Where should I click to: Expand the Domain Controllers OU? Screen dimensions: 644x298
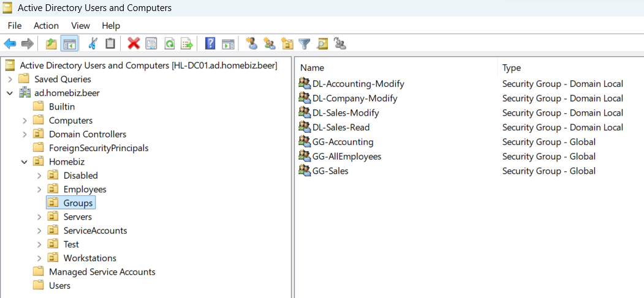point(25,135)
